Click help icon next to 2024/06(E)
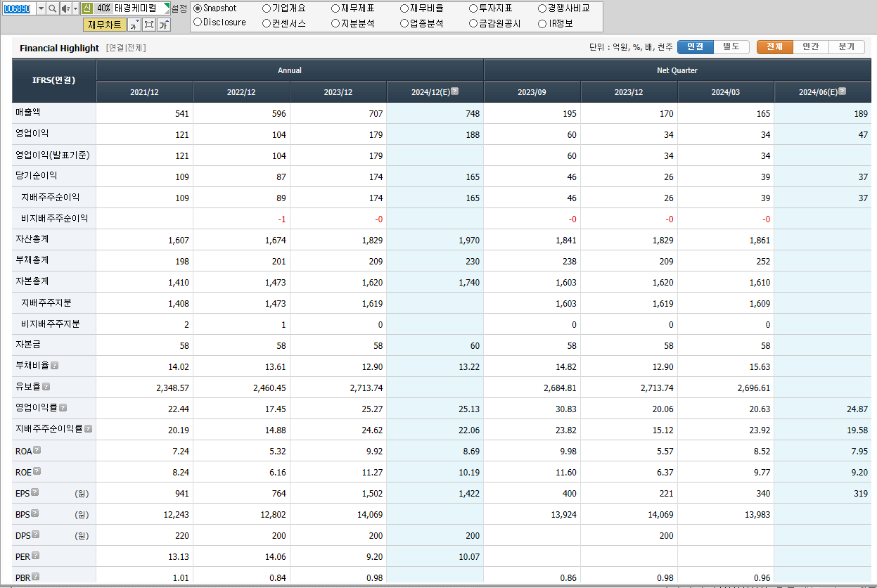 [842, 91]
